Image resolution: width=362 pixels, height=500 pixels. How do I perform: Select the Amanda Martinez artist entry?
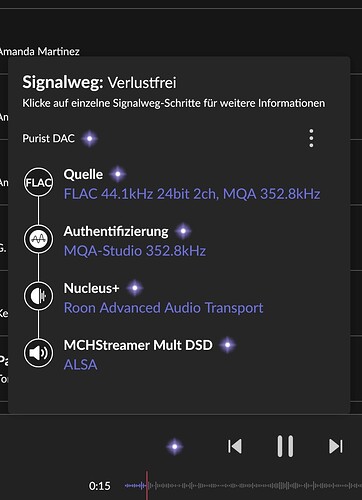[x=39, y=51]
